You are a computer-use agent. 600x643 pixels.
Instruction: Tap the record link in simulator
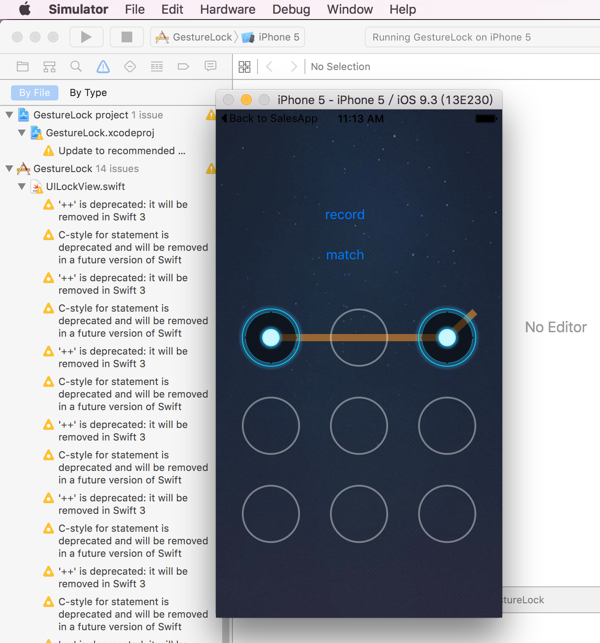(x=344, y=214)
